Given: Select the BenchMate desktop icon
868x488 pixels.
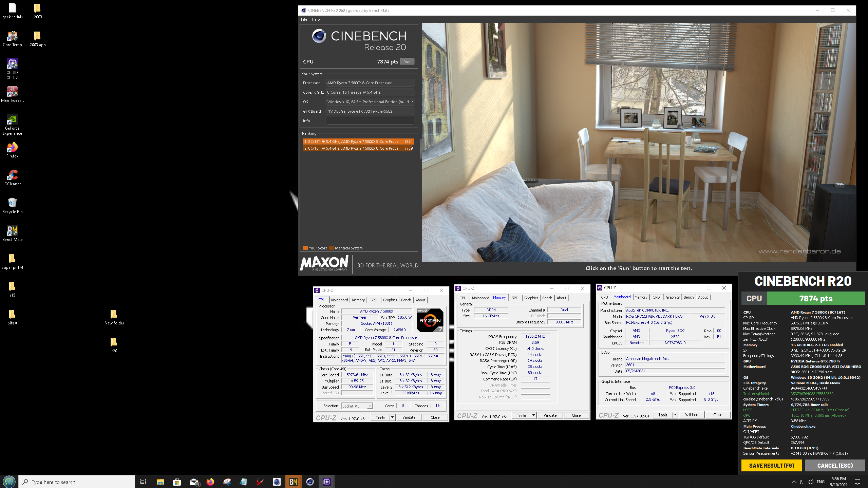Looking at the screenshot, I should 12,233.
